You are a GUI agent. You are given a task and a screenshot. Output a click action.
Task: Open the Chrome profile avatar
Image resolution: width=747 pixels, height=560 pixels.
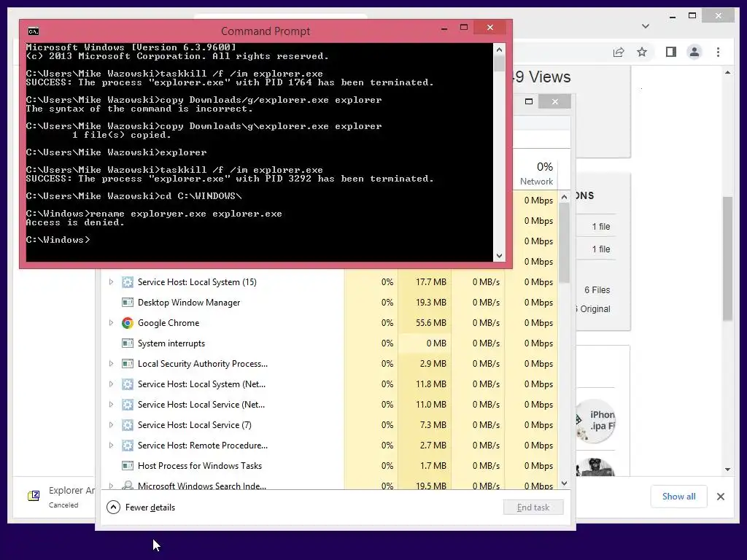pyautogui.click(x=694, y=52)
